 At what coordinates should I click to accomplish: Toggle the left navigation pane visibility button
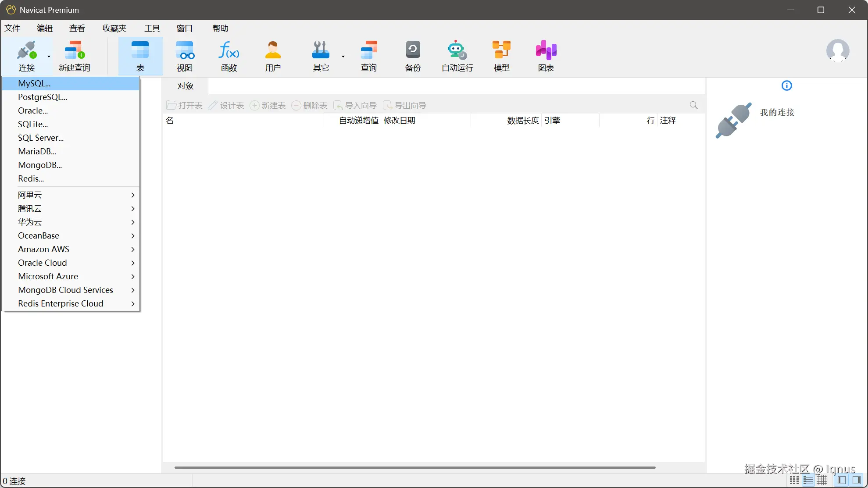coord(842,480)
